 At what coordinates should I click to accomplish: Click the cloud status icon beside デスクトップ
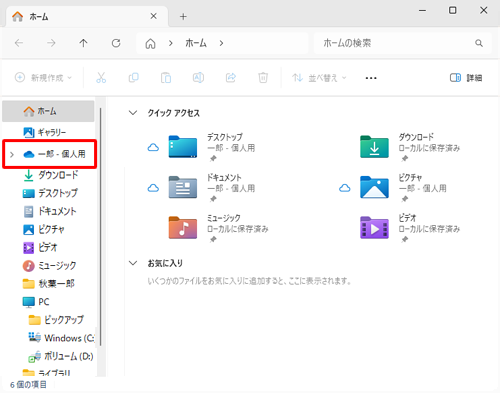(153, 147)
